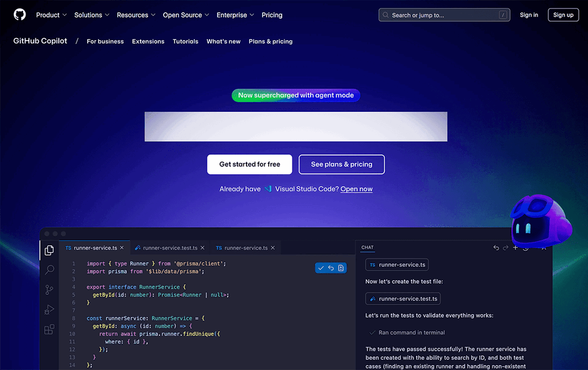Open Run and Debug icon in editor sidebar

[49, 310]
